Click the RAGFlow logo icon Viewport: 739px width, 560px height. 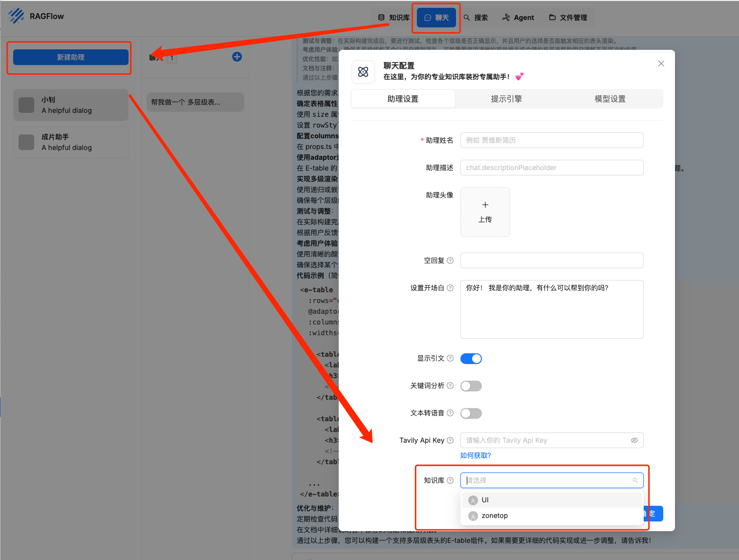pyautogui.click(x=16, y=16)
